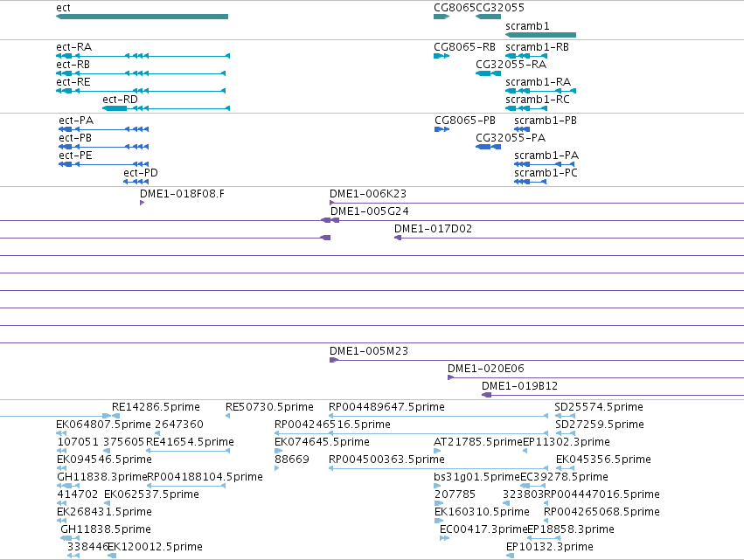Click the DME1-020E06 clone label

click(x=486, y=369)
